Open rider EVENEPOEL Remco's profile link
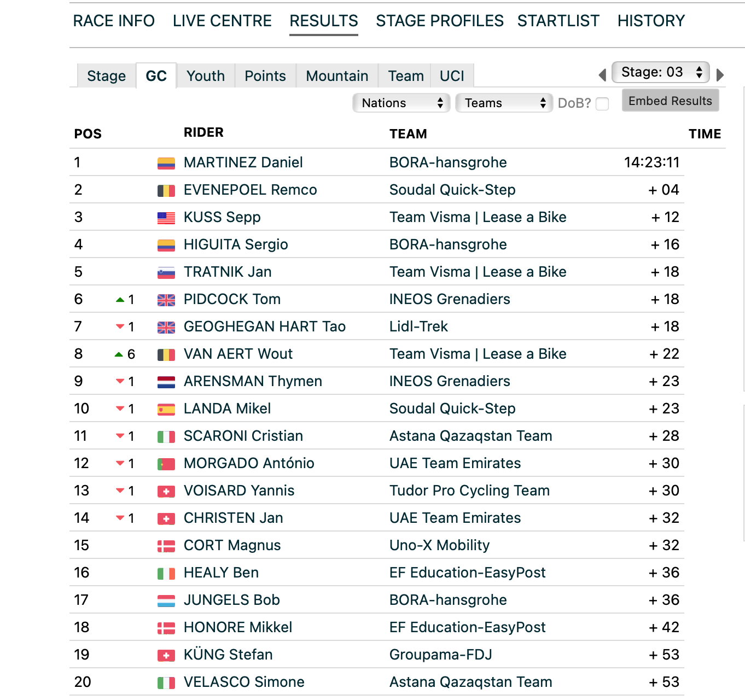The width and height of the screenshot is (745, 700). pos(250,190)
